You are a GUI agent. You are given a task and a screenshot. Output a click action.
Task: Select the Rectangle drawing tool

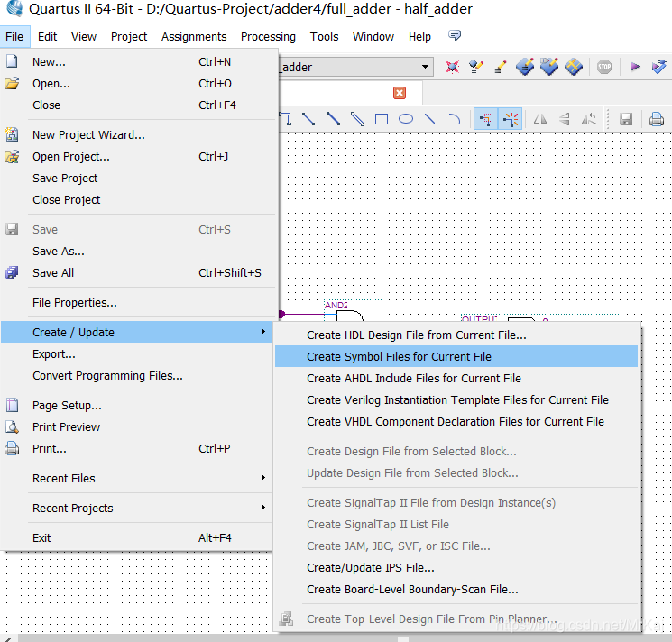point(382,119)
